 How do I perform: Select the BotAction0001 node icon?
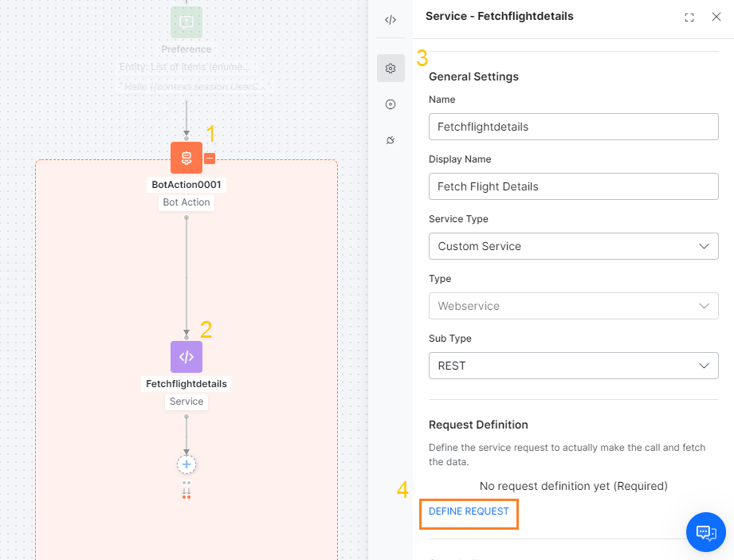186,157
